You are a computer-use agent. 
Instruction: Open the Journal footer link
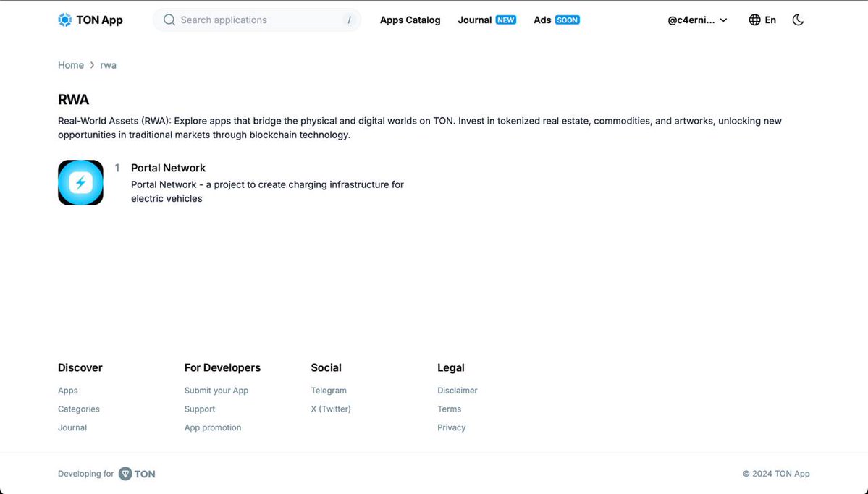[x=72, y=427]
